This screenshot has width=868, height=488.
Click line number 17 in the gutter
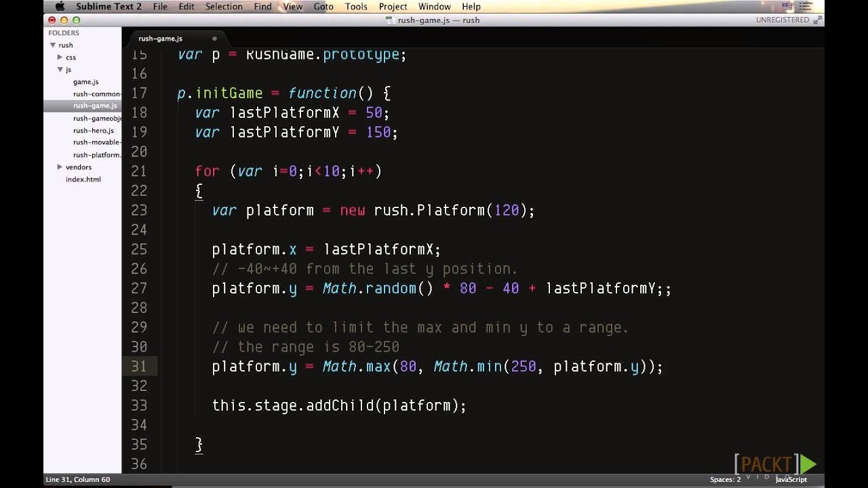(139, 93)
